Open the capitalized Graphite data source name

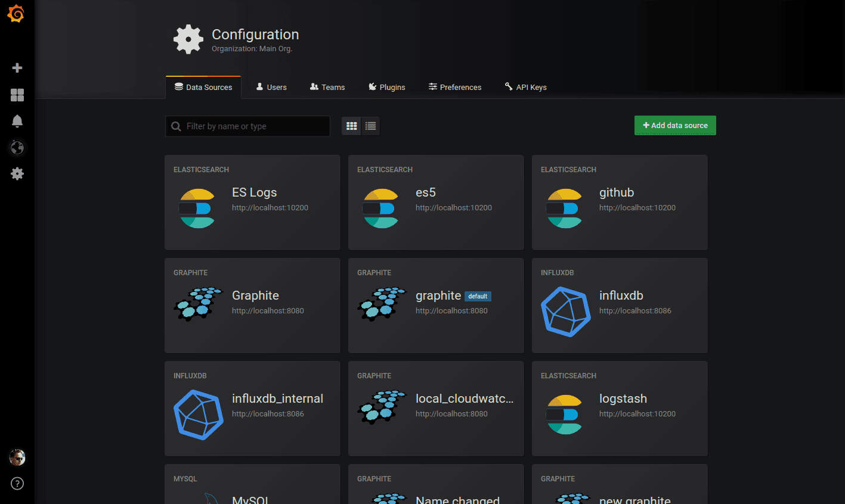point(255,295)
